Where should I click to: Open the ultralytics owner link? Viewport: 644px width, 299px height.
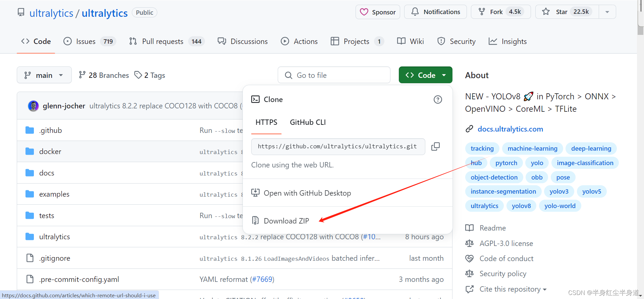[51, 13]
